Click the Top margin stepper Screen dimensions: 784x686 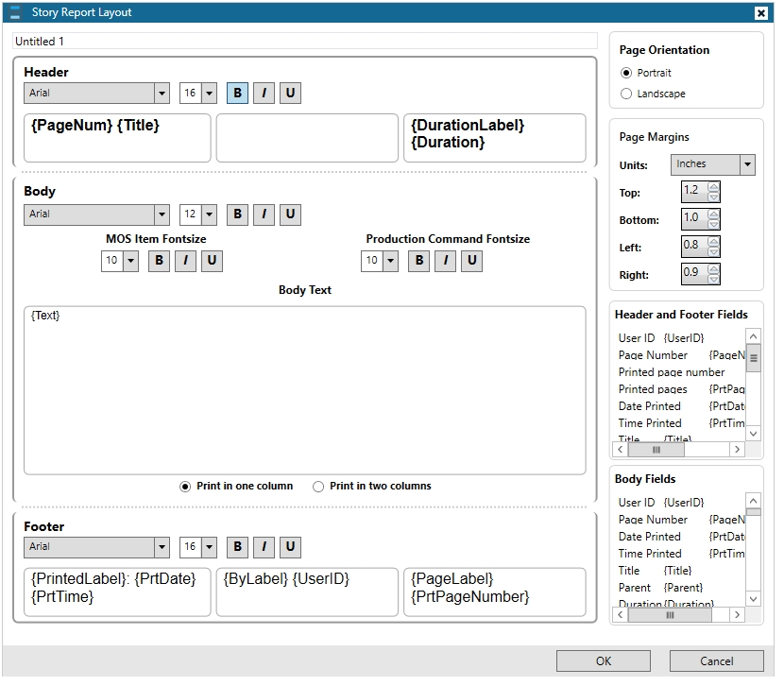click(714, 192)
